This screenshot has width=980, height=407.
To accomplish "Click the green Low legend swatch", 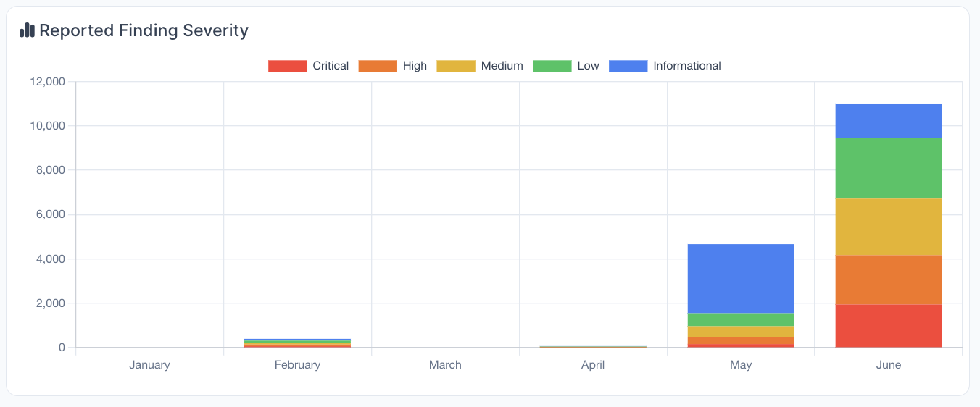I will (552, 66).
